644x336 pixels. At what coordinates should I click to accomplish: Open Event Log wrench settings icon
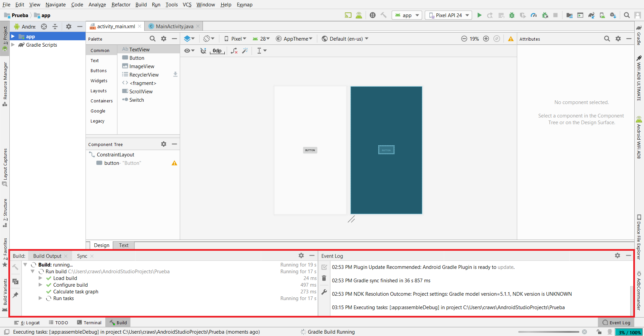(324, 292)
